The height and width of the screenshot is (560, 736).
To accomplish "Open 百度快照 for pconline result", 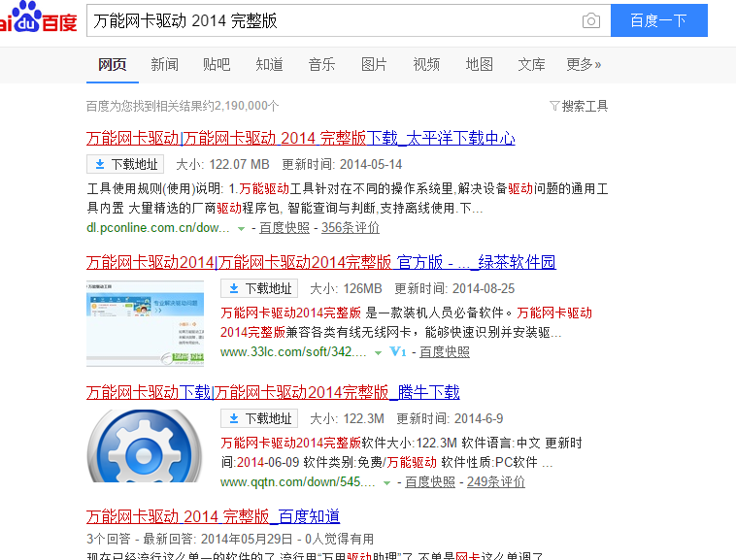I will (x=284, y=227).
